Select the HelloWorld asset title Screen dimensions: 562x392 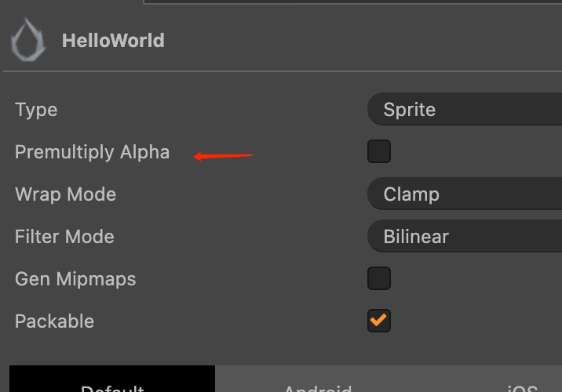pos(113,41)
